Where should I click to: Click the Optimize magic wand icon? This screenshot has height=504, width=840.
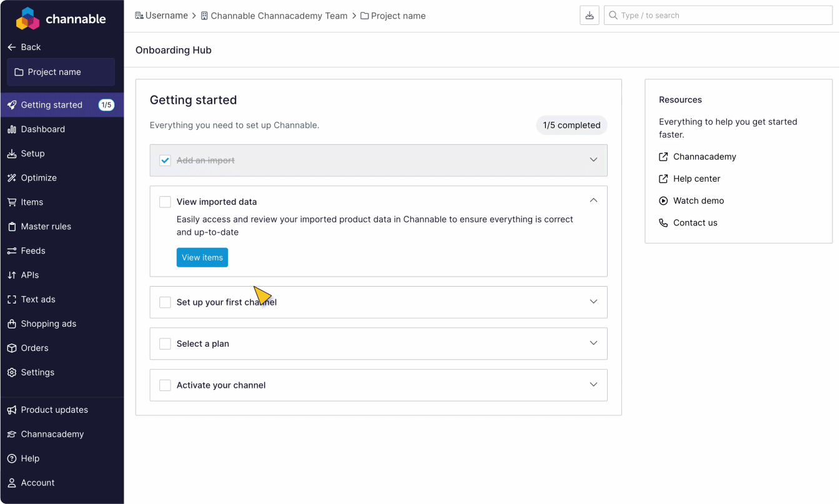pyautogui.click(x=11, y=178)
